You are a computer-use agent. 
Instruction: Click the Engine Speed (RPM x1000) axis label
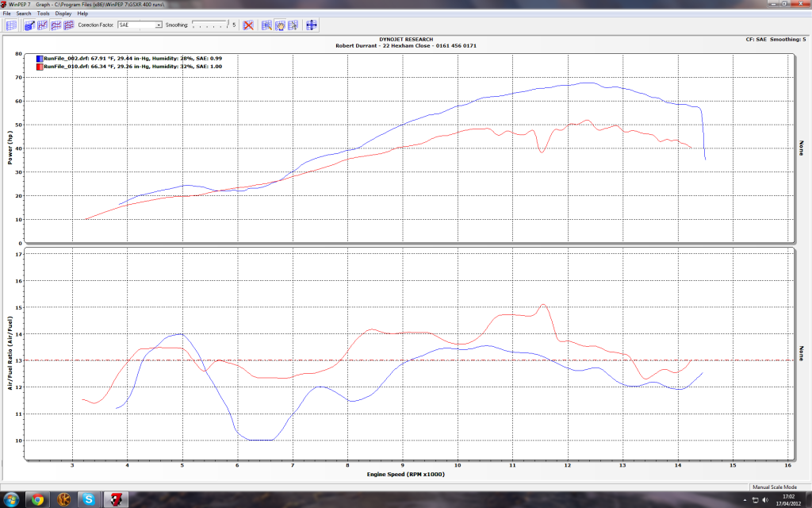pyautogui.click(x=406, y=475)
